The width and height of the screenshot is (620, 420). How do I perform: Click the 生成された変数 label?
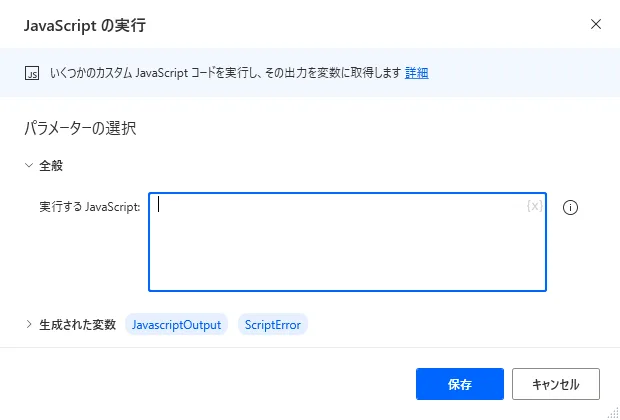(x=78, y=324)
